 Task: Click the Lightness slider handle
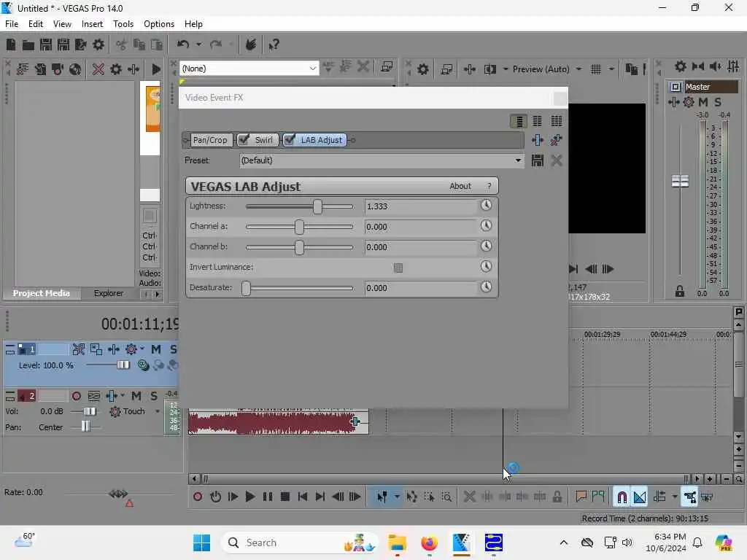coord(317,206)
